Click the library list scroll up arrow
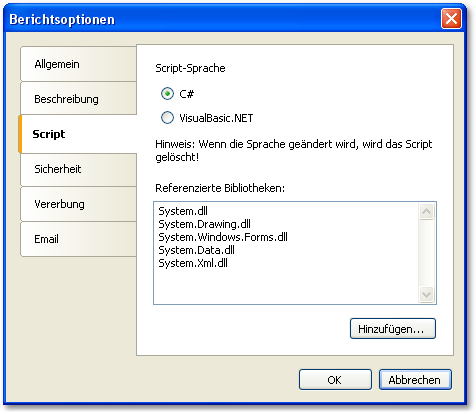 pyautogui.click(x=426, y=211)
